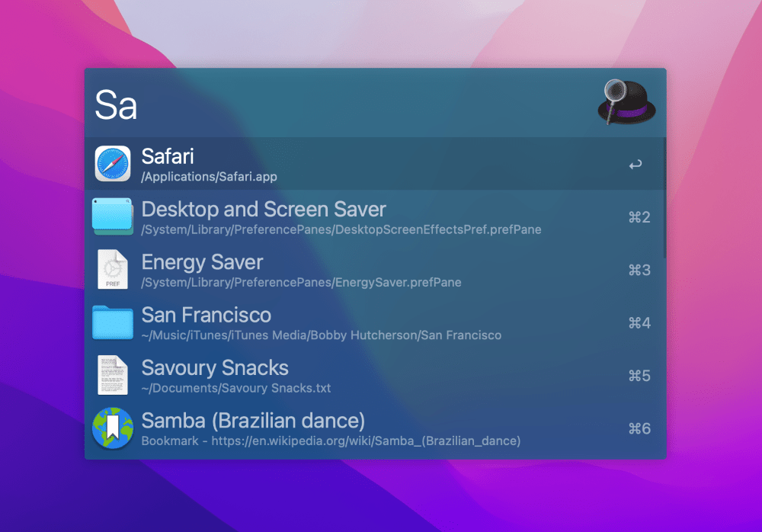This screenshot has height=532, width=762.
Task: Click the Savoury Snacks text document icon
Action: coord(112,375)
